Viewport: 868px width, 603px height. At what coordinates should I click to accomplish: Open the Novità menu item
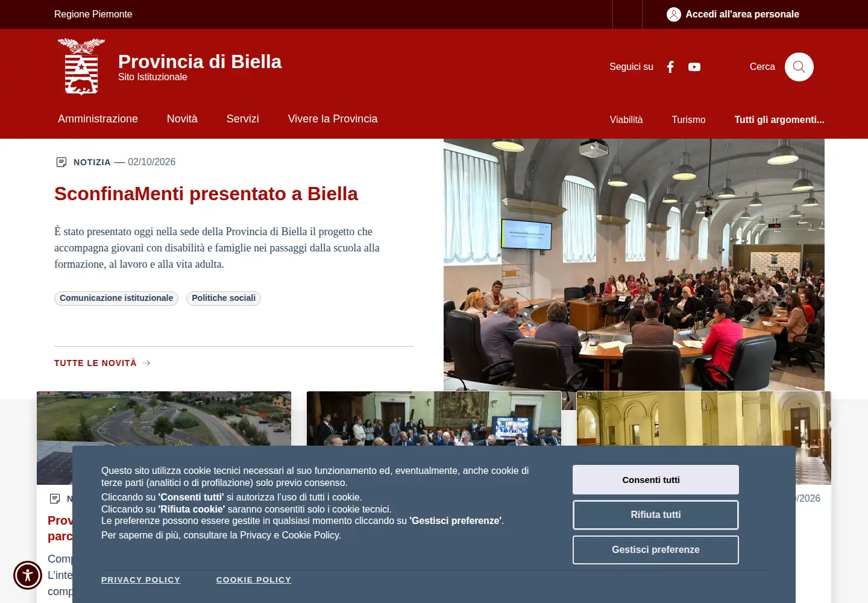click(182, 119)
